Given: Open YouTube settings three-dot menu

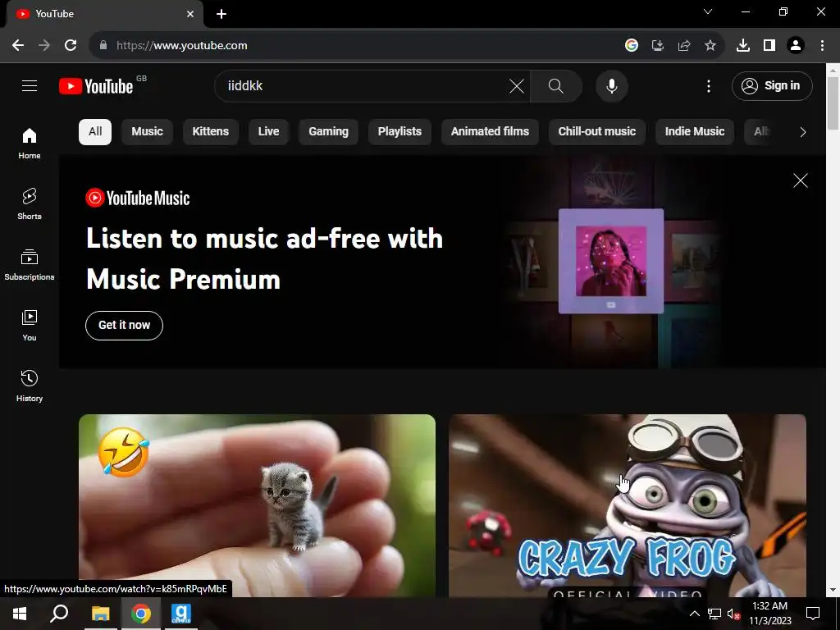Looking at the screenshot, I should point(708,85).
